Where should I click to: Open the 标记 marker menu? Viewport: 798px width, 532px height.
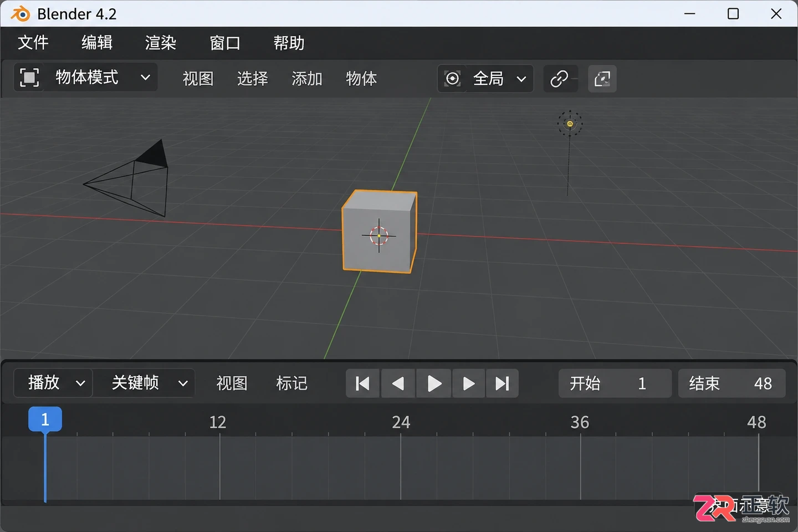[291, 383]
